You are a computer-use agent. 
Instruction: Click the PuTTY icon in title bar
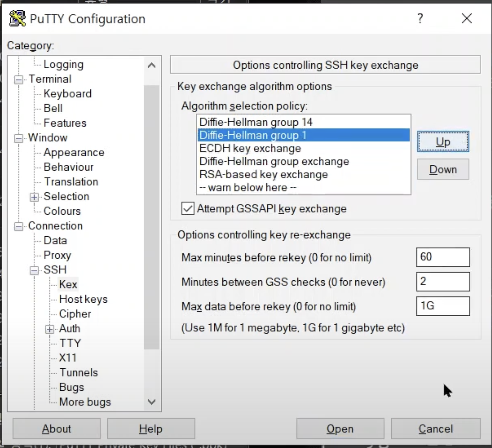pyautogui.click(x=17, y=18)
